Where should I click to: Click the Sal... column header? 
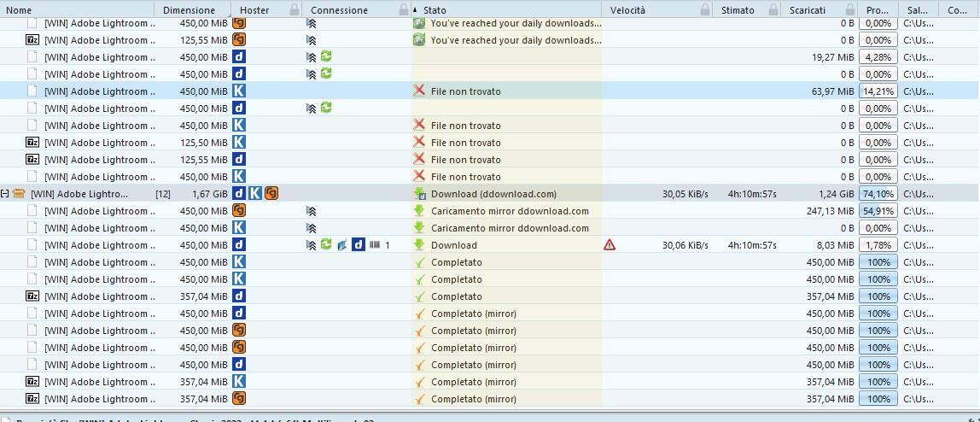(919, 9)
